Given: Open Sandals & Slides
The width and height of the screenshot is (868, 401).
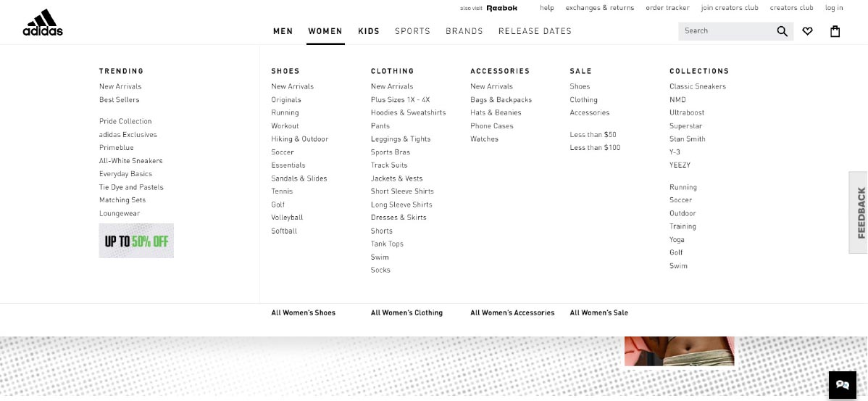Looking at the screenshot, I should [x=299, y=178].
